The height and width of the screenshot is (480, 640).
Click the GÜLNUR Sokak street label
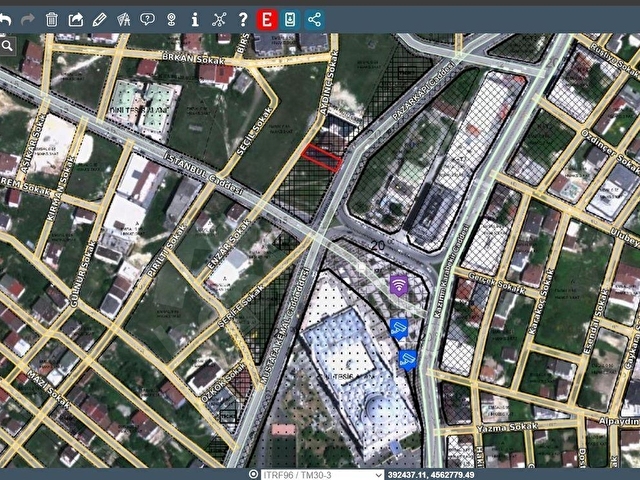[x=83, y=274]
